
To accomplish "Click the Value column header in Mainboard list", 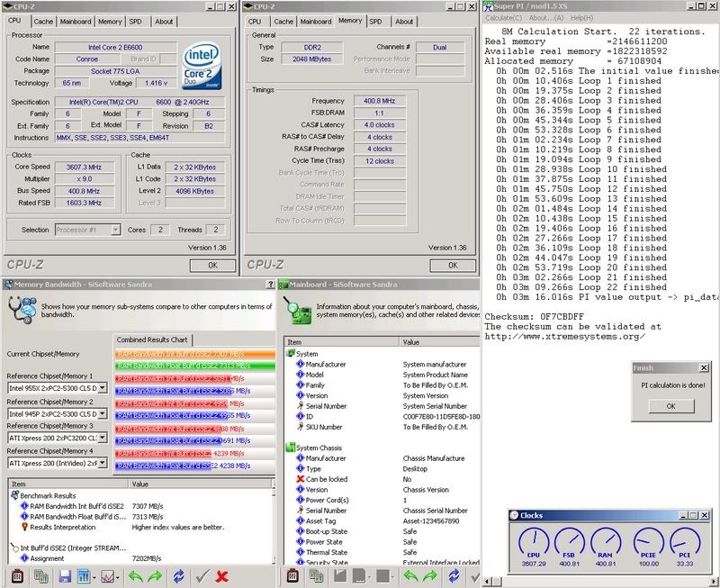I will pyautogui.click(x=439, y=342).
